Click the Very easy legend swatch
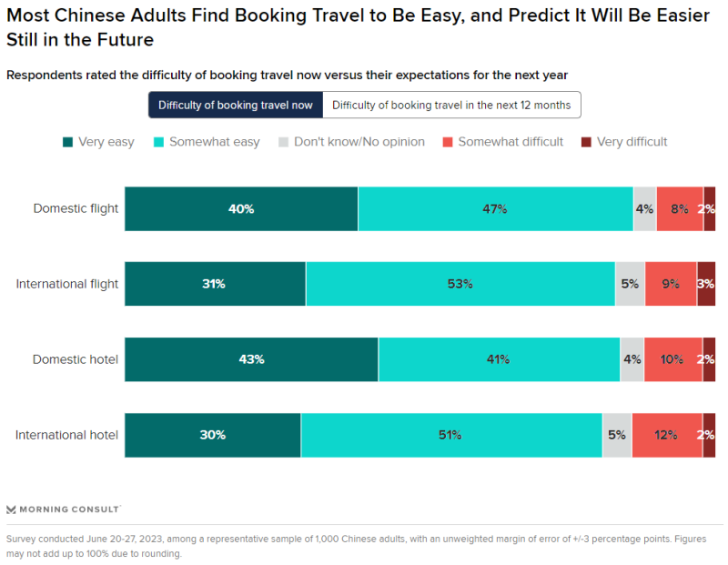 tap(67, 142)
